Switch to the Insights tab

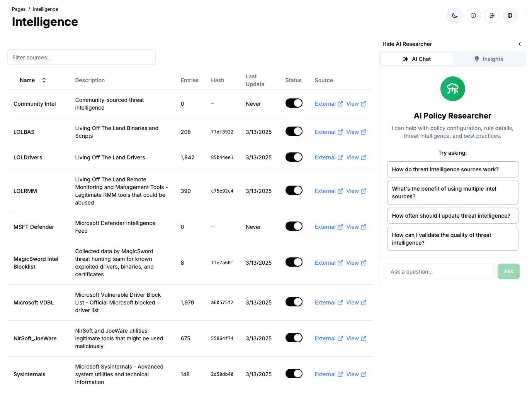489,59
